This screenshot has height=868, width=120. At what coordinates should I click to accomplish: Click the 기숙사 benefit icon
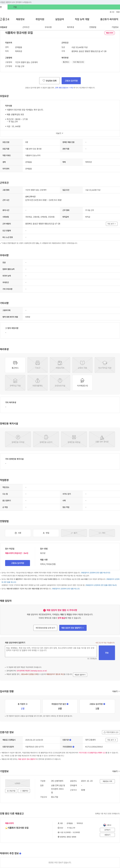37,365
